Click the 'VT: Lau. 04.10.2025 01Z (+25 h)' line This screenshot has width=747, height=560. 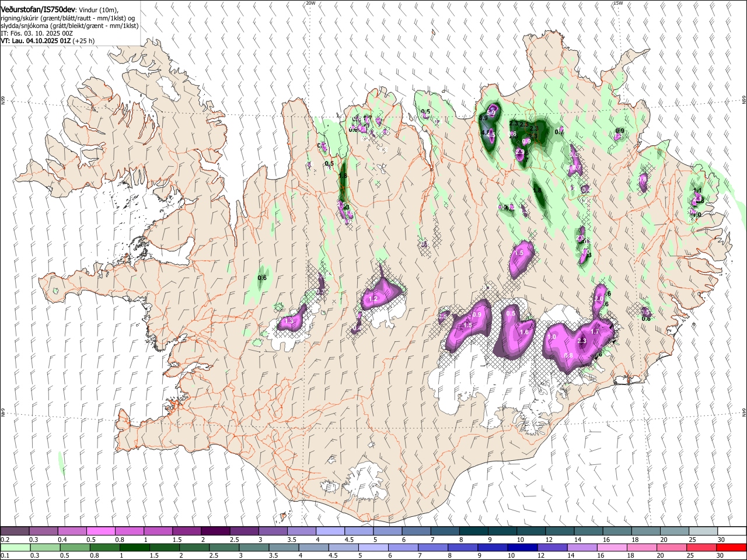(47, 41)
